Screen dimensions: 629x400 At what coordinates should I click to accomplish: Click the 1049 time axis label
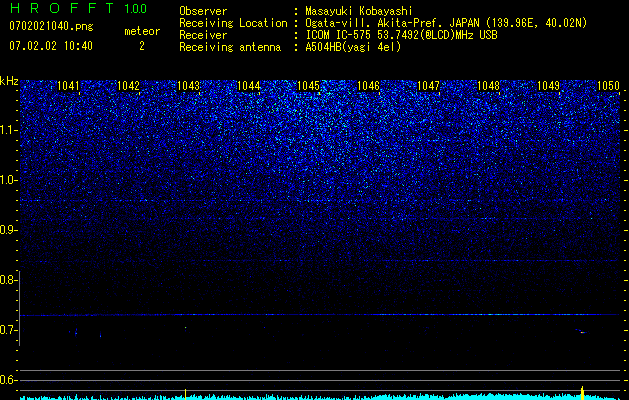pos(548,86)
